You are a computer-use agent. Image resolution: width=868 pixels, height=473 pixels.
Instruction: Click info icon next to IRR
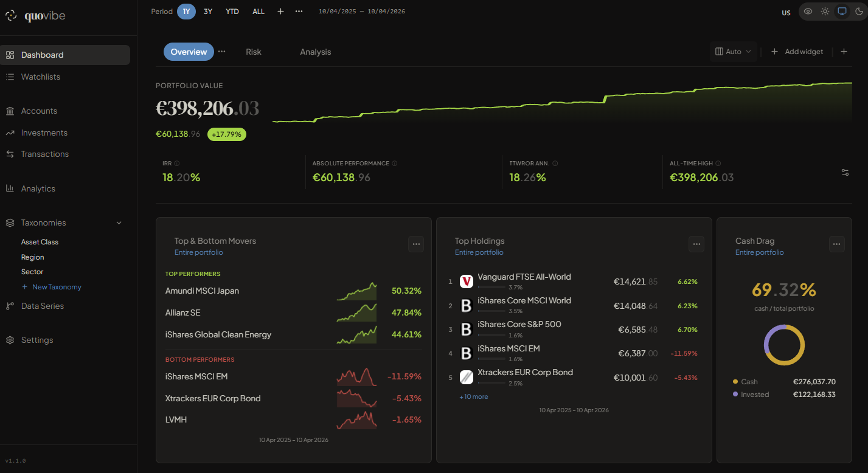tap(177, 164)
